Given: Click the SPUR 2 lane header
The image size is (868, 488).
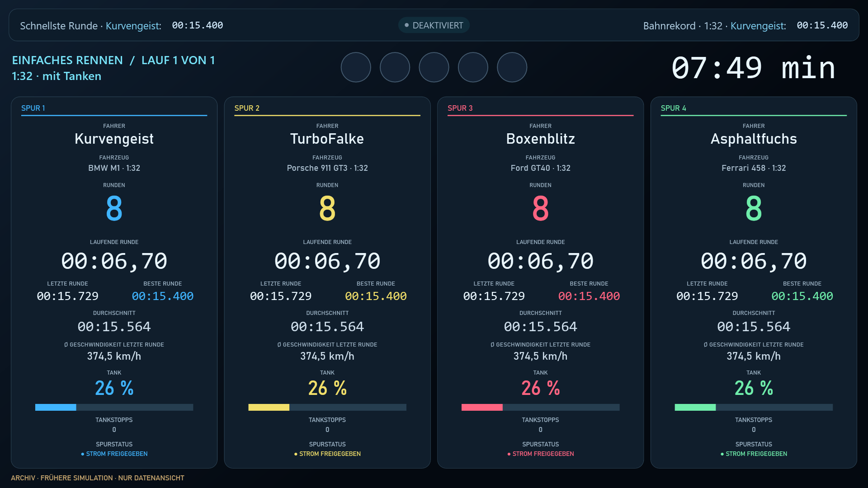Looking at the screenshot, I should [247, 108].
